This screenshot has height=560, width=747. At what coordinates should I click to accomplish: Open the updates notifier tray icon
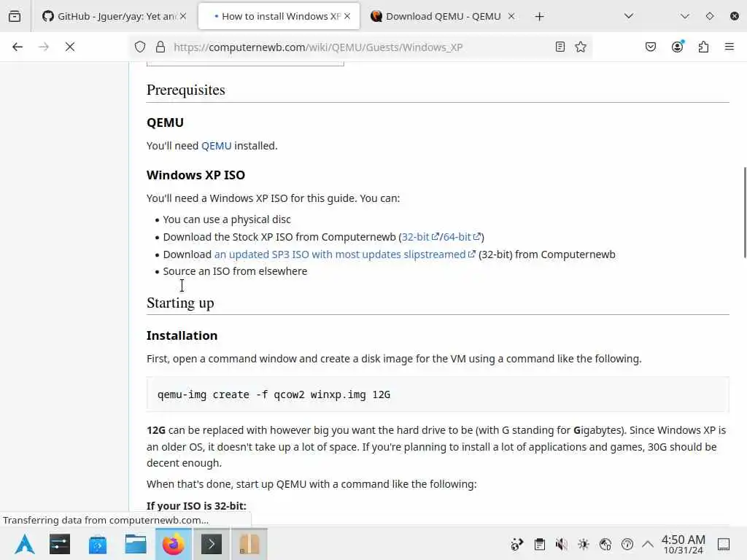(517, 544)
